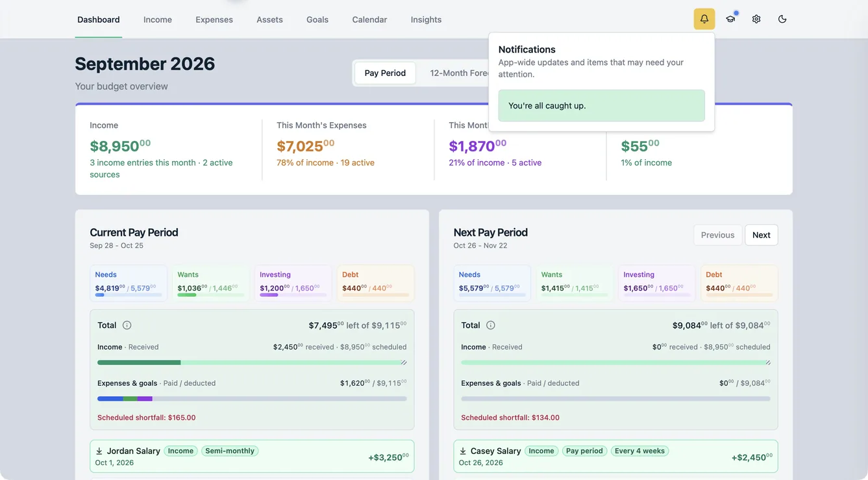Switch to the Expenses tab
This screenshot has height=480, width=868.
coord(214,19)
